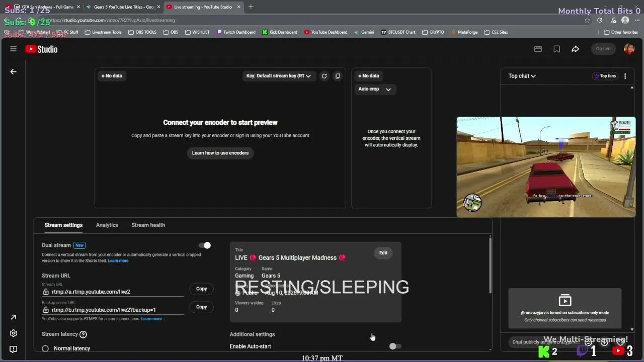Click the Send feedback icon in sidebar

click(14, 349)
